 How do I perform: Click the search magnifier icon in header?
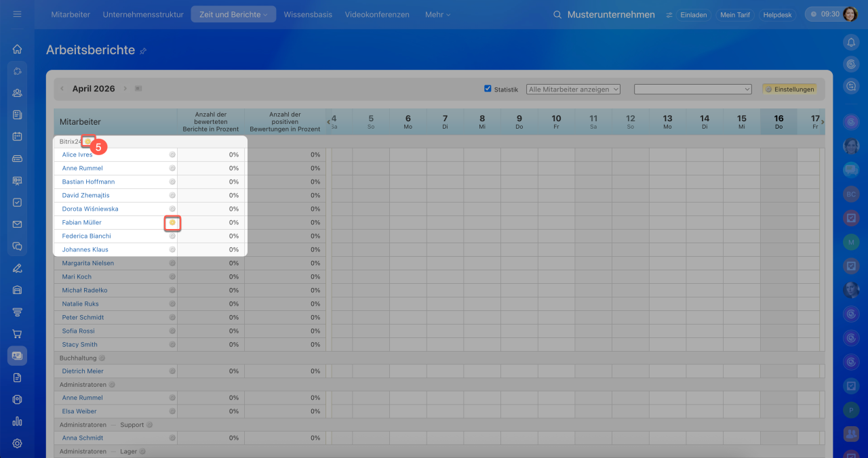[x=557, y=15]
